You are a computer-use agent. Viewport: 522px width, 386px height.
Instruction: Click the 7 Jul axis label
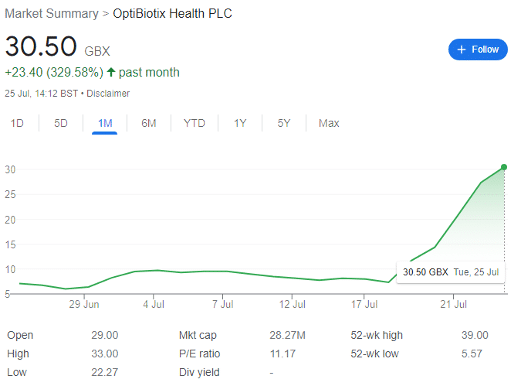(223, 304)
